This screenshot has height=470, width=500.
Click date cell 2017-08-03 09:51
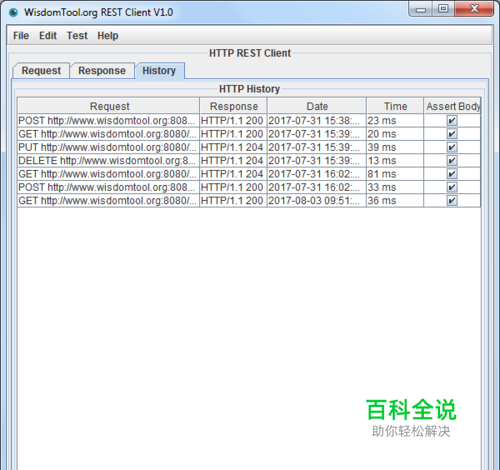coord(317,201)
